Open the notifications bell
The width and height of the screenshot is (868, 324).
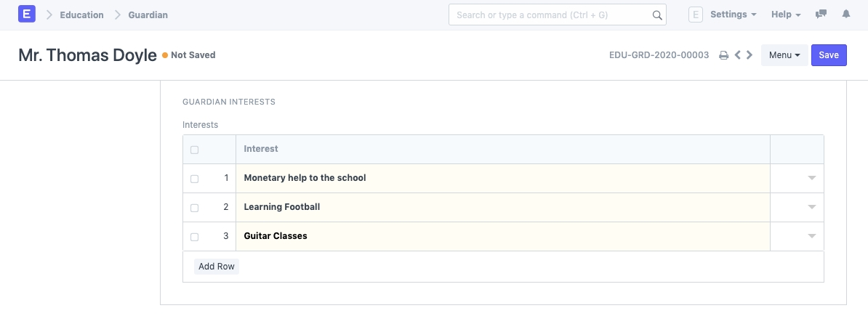pos(846,15)
